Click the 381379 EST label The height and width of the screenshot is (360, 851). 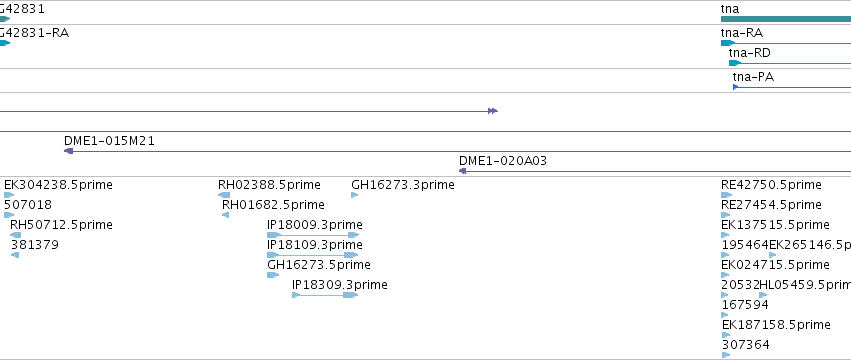coord(34,245)
